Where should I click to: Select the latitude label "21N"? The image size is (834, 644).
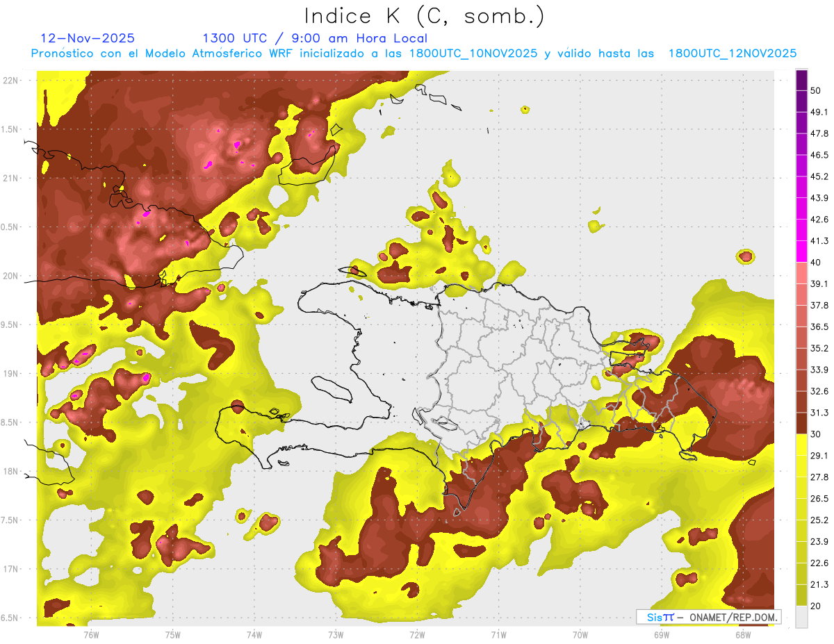point(12,179)
